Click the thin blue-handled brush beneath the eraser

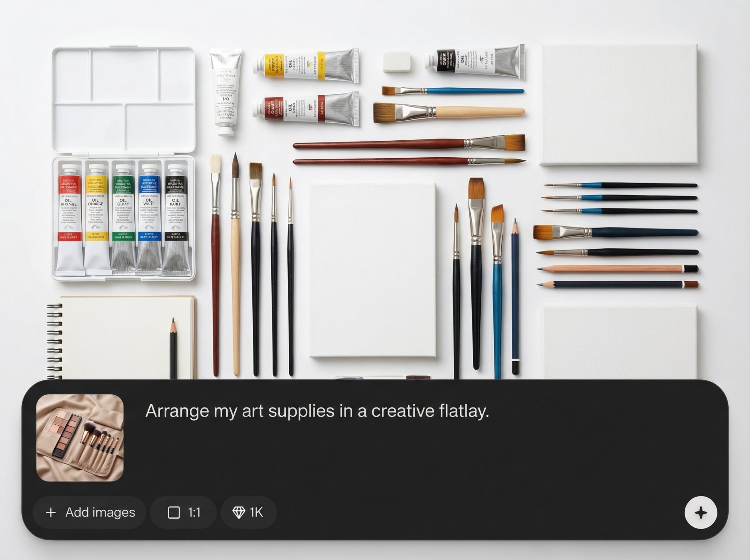453,91
